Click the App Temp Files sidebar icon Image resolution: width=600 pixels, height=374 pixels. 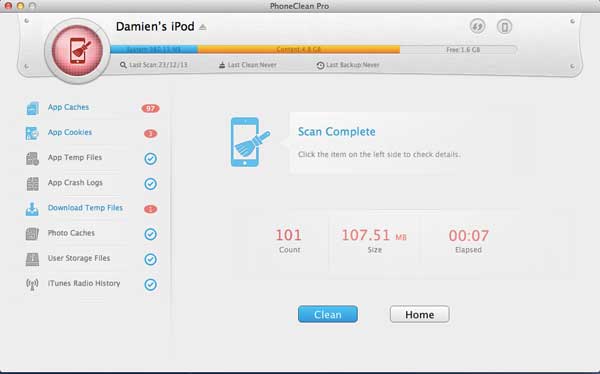[33, 158]
